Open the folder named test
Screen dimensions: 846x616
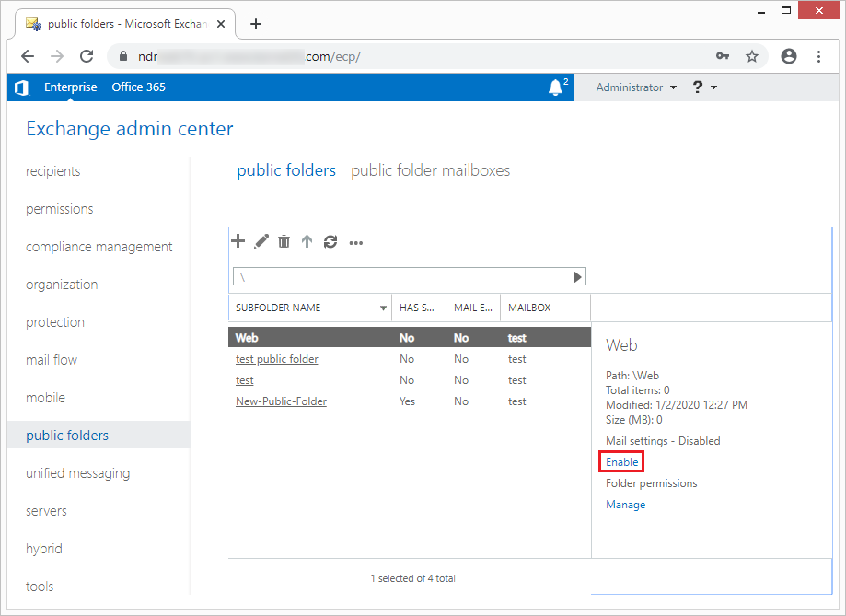pos(245,380)
